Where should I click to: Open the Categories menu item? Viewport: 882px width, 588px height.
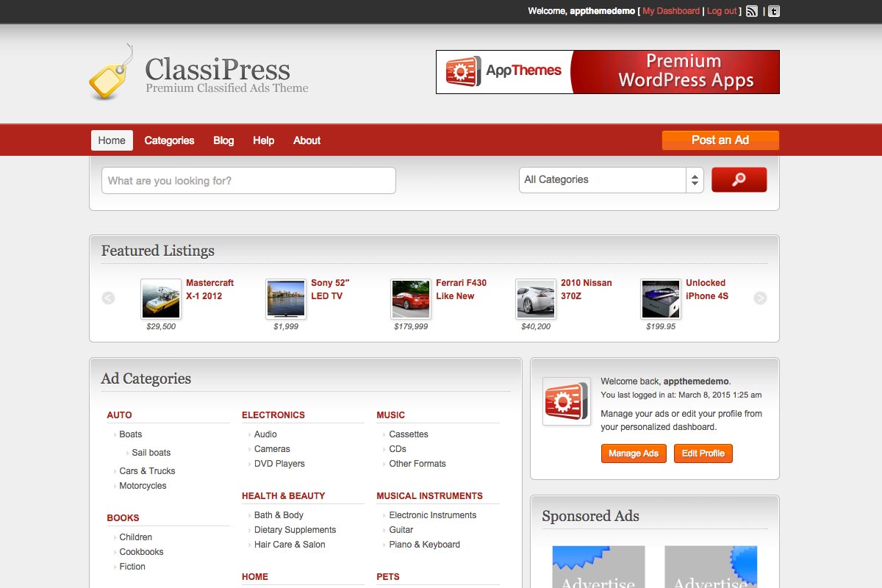pyautogui.click(x=169, y=140)
